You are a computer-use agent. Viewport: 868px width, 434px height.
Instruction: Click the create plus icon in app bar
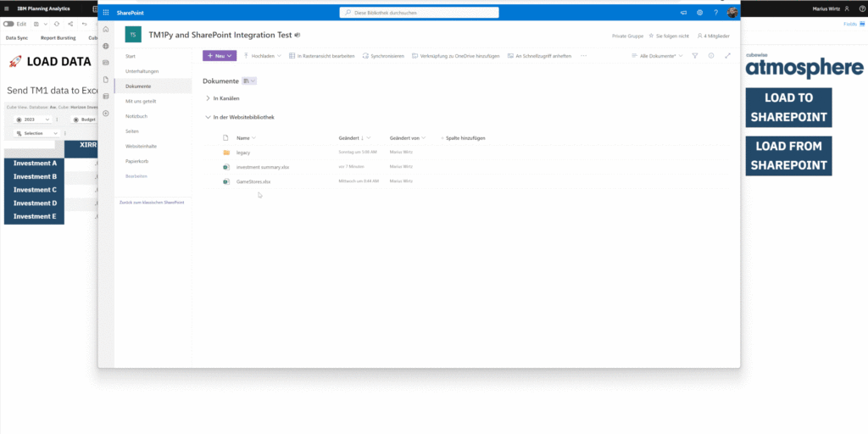(x=106, y=113)
